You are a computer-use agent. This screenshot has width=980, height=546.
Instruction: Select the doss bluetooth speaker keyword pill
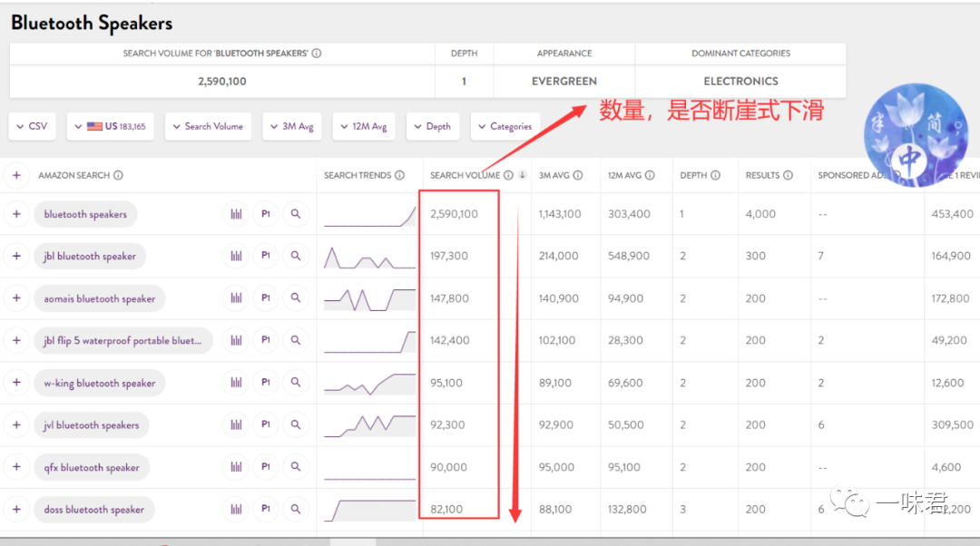[x=94, y=510]
